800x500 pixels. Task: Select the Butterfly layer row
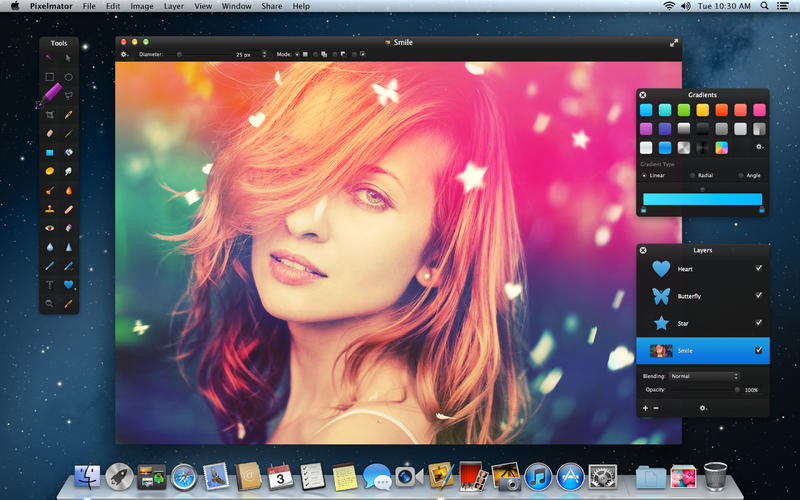(703, 296)
